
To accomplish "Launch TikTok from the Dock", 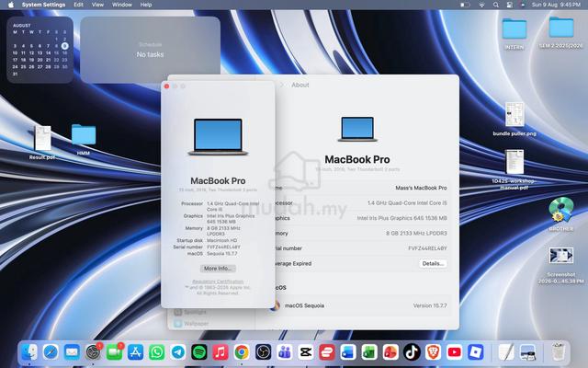I will (x=412, y=352).
